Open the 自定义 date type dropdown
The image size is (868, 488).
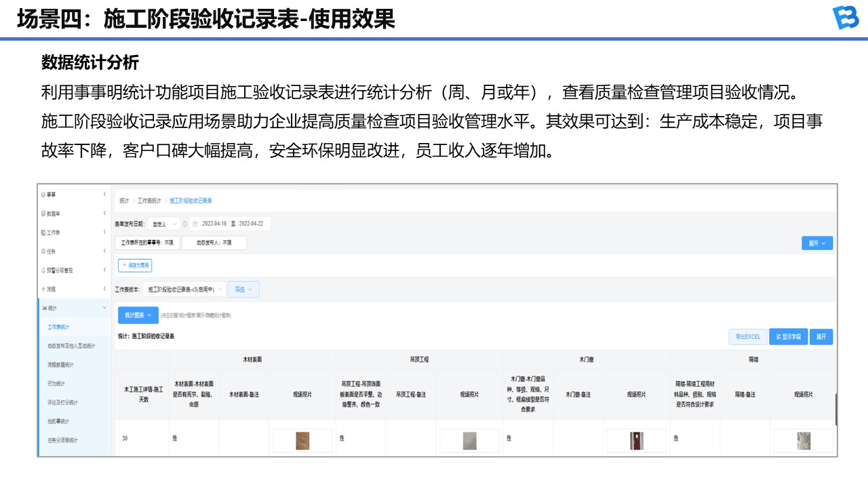164,224
